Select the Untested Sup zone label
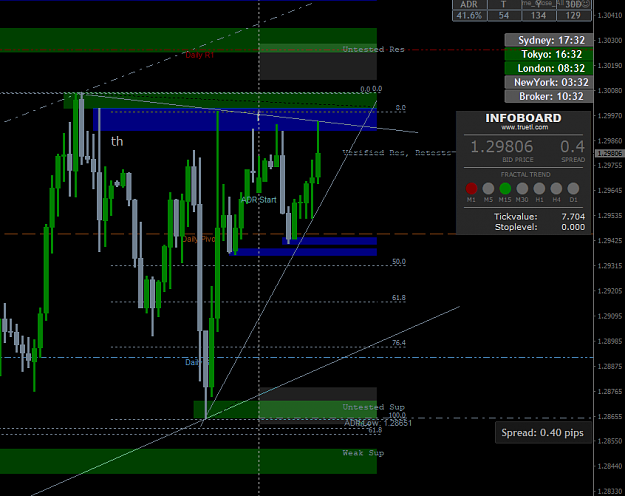625x496 pixels. (373, 407)
